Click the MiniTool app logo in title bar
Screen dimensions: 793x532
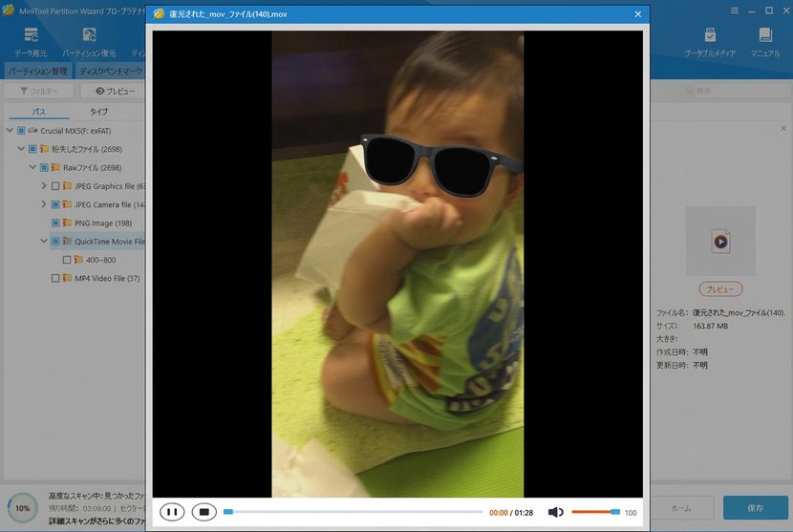[8, 11]
